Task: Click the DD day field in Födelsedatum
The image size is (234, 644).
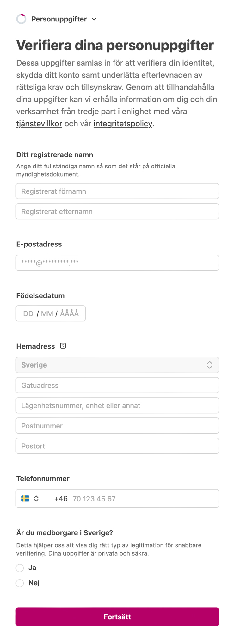Action: 28,313
